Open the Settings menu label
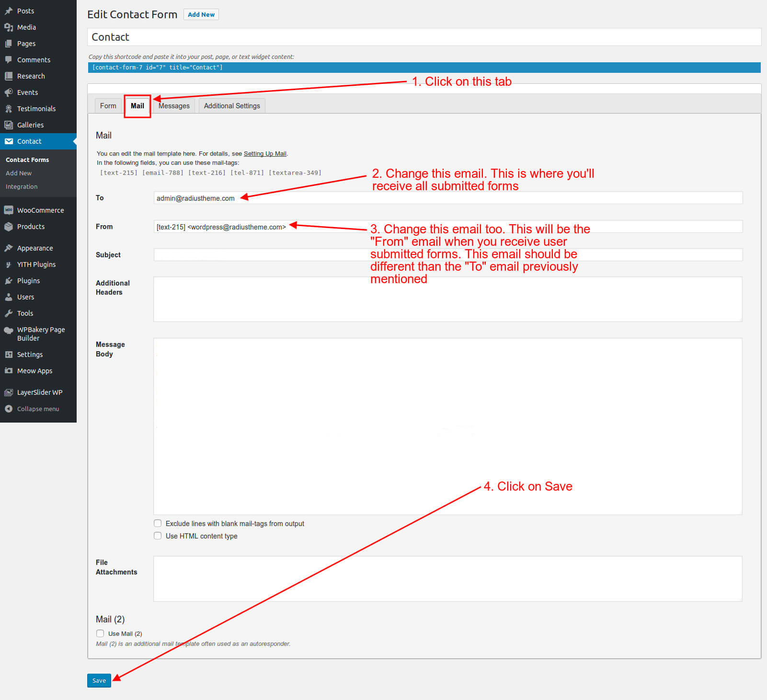Viewport: 767px width, 700px height. 30,355
